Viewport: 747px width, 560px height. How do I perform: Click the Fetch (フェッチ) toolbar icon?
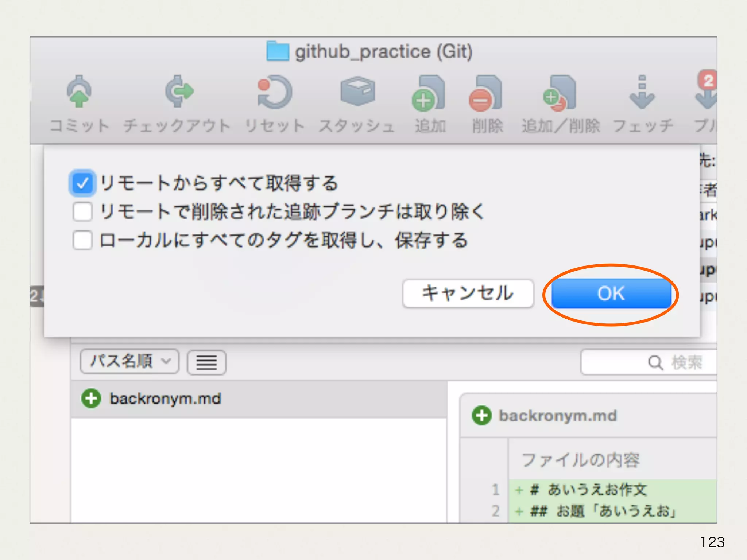(x=642, y=93)
